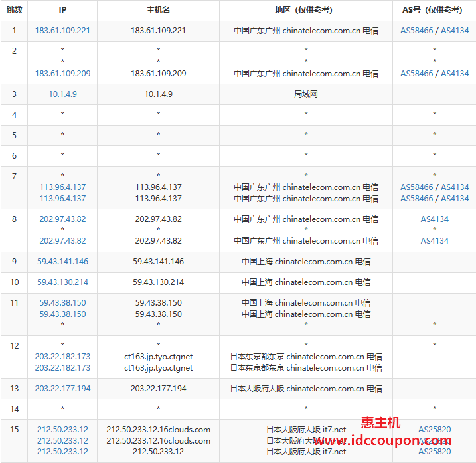Click the first 202.97.43.82 IP in hop 8
476x463 pixels.
coord(62,219)
